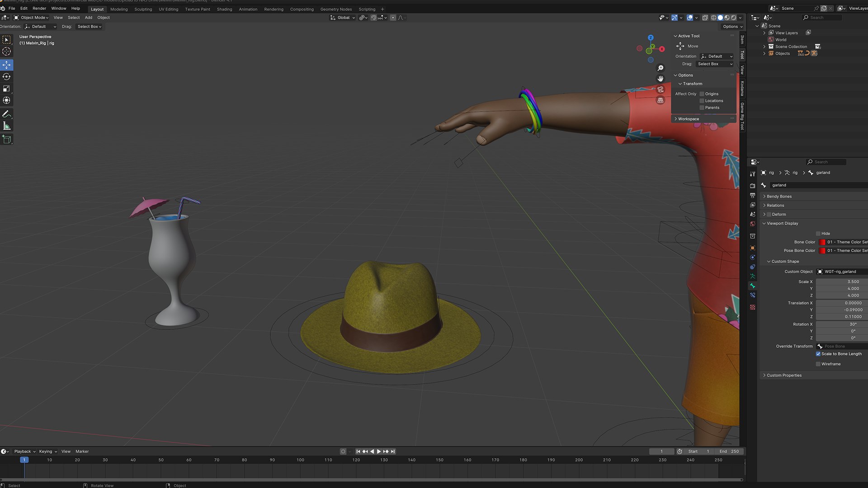Open the Render menu
This screenshot has width=868, height=488.
coord(39,8)
